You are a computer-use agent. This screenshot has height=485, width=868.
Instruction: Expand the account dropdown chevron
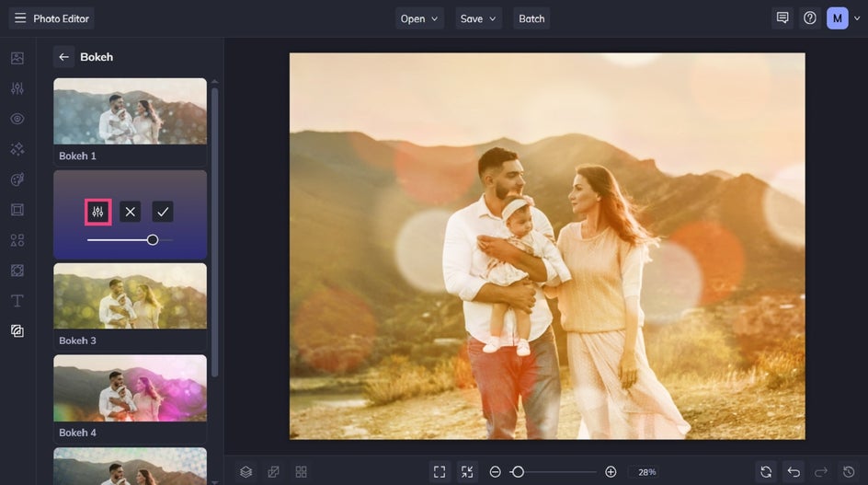(x=857, y=18)
